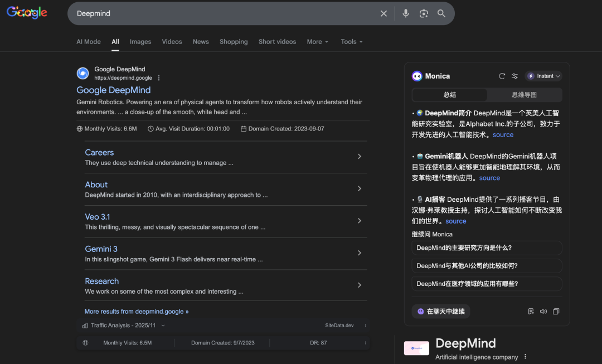Open the News tab
Screen dimensions: 602x364
click(x=201, y=42)
